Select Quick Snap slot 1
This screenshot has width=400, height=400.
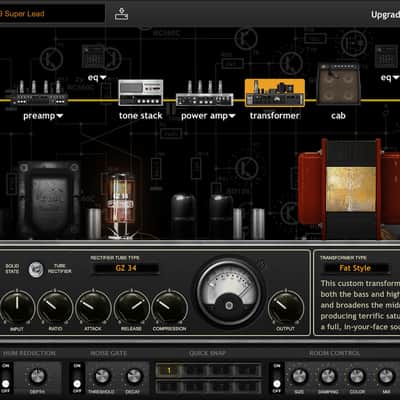pyautogui.click(x=169, y=370)
